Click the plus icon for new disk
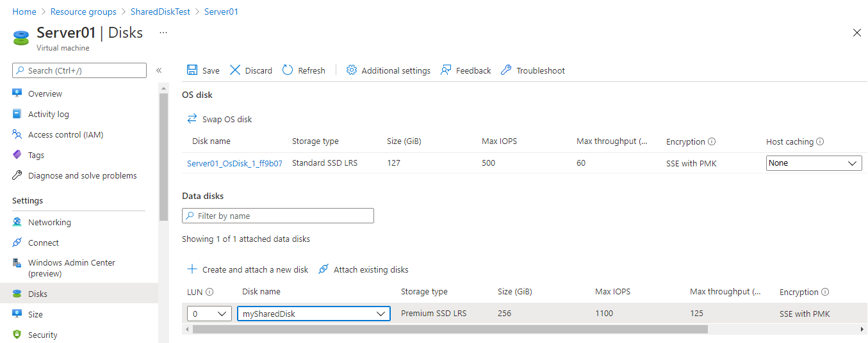This screenshot has height=343, width=868. [192, 269]
